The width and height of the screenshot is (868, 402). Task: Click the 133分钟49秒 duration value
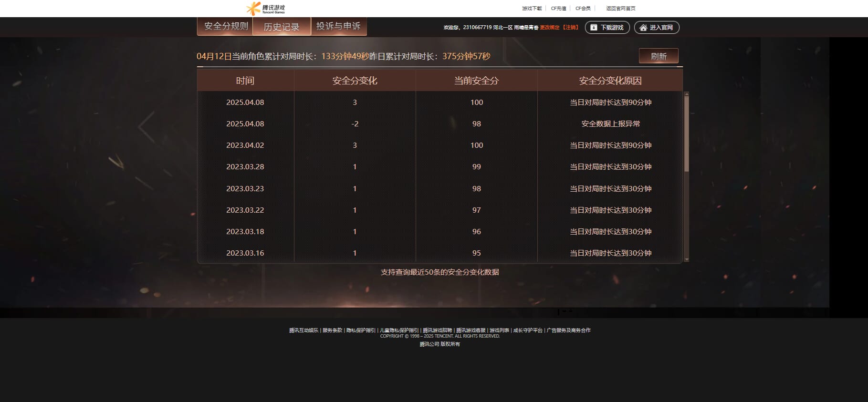pos(345,56)
